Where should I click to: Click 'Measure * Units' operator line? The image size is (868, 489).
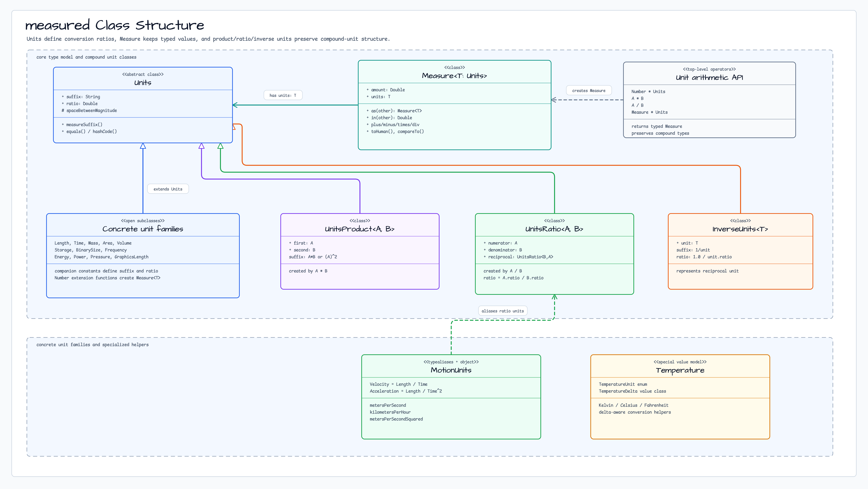[649, 112]
